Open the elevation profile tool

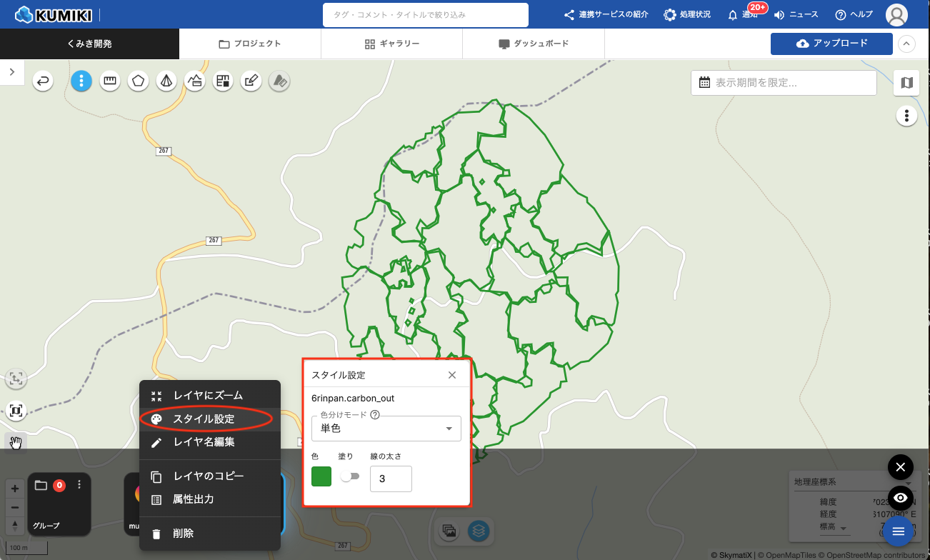[x=194, y=81]
